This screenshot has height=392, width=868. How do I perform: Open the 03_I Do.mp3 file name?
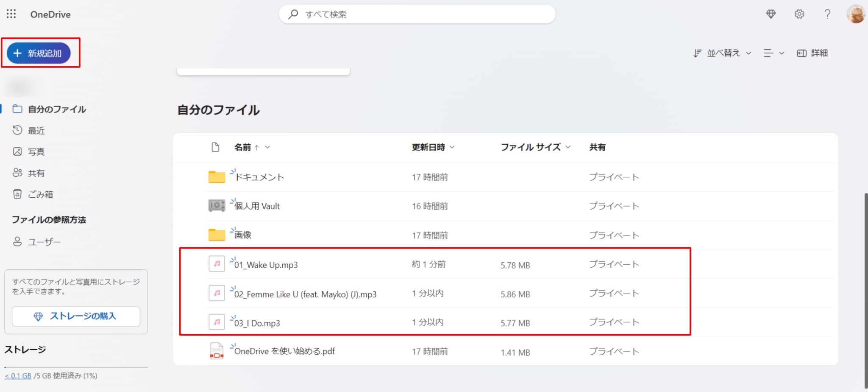pyautogui.click(x=257, y=323)
